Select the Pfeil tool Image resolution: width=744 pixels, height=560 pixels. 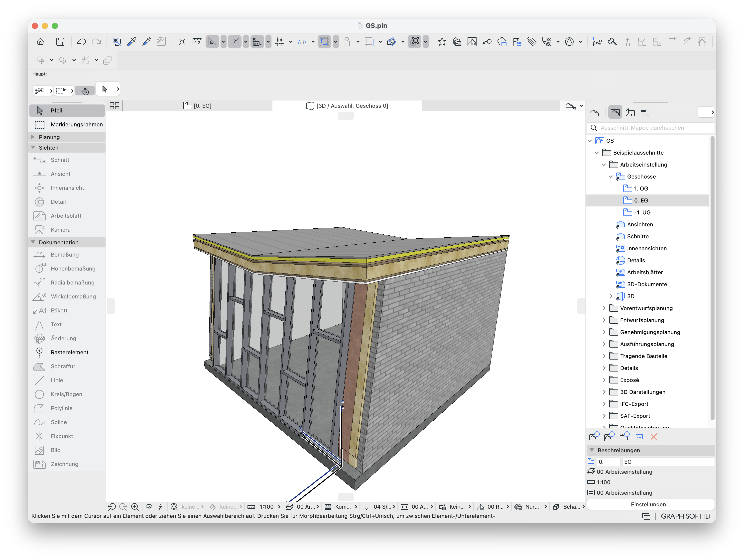(67, 111)
